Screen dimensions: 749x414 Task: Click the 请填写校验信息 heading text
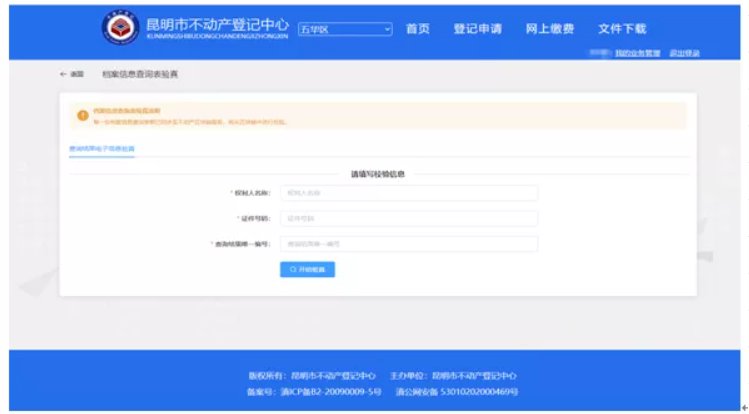tap(378, 174)
